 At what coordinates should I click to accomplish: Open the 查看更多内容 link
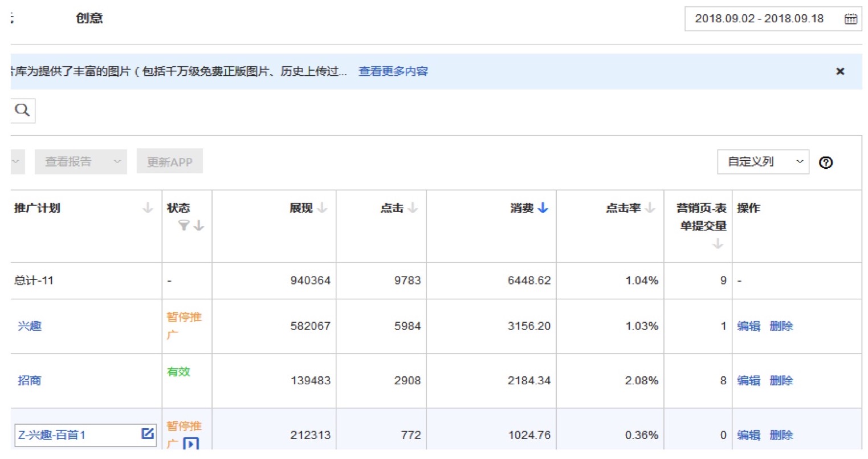click(x=393, y=71)
